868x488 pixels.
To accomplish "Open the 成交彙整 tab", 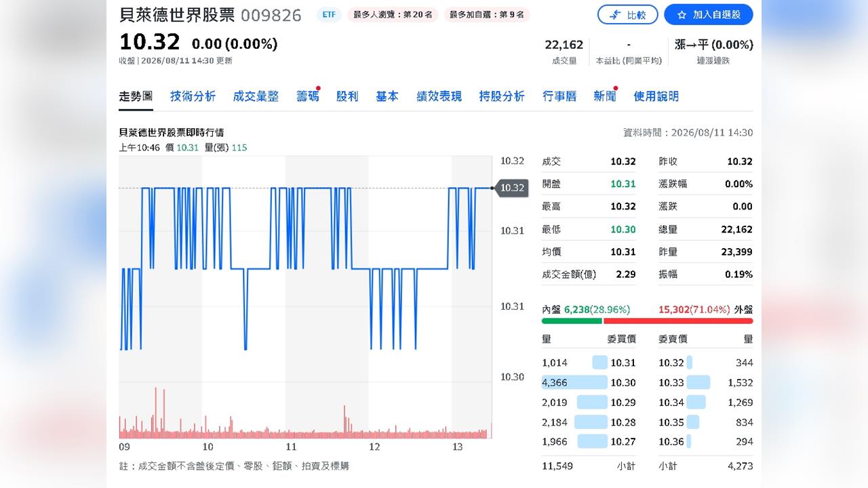I will click(256, 96).
